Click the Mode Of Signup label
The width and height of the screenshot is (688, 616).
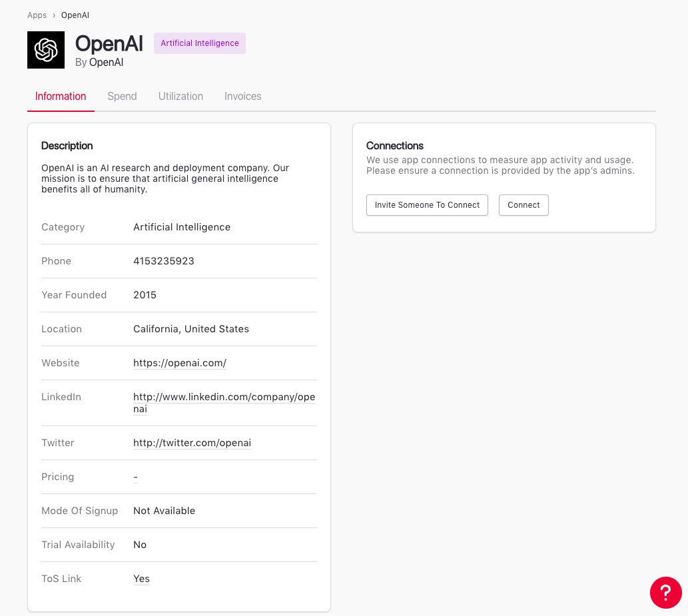[x=79, y=511]
